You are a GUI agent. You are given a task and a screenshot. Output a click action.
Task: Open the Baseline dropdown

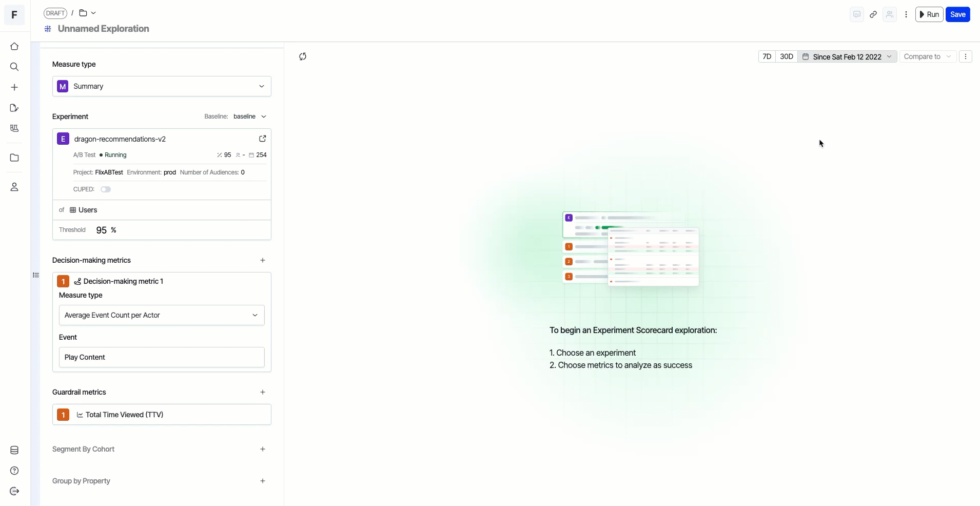point(250,116)
